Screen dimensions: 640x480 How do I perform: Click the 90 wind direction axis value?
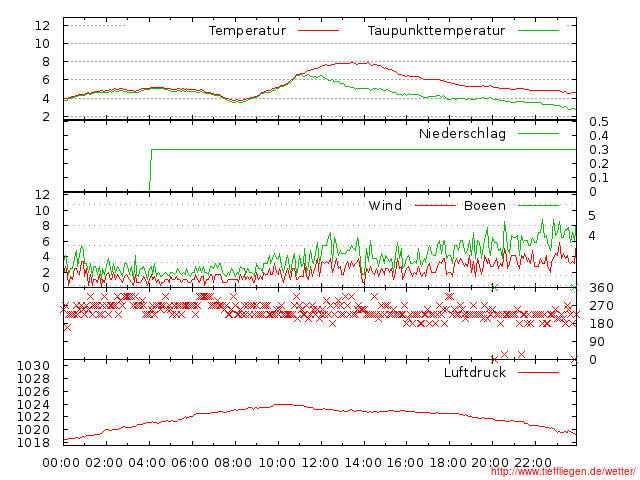pos(597,342)
